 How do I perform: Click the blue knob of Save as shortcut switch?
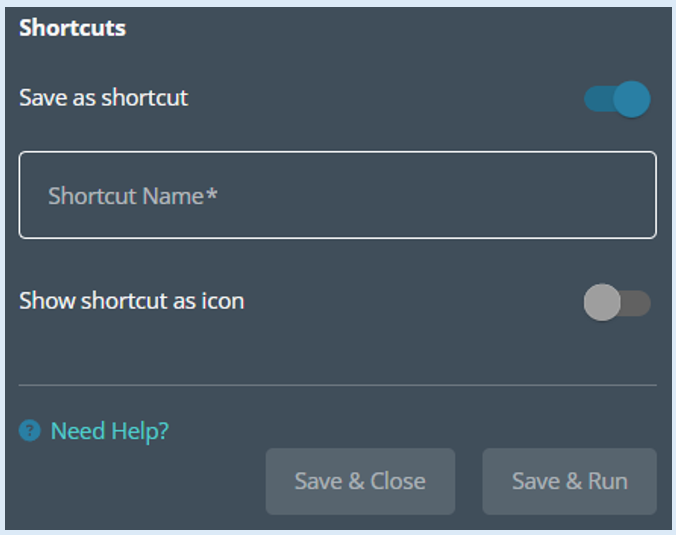[x=632, y=99]
